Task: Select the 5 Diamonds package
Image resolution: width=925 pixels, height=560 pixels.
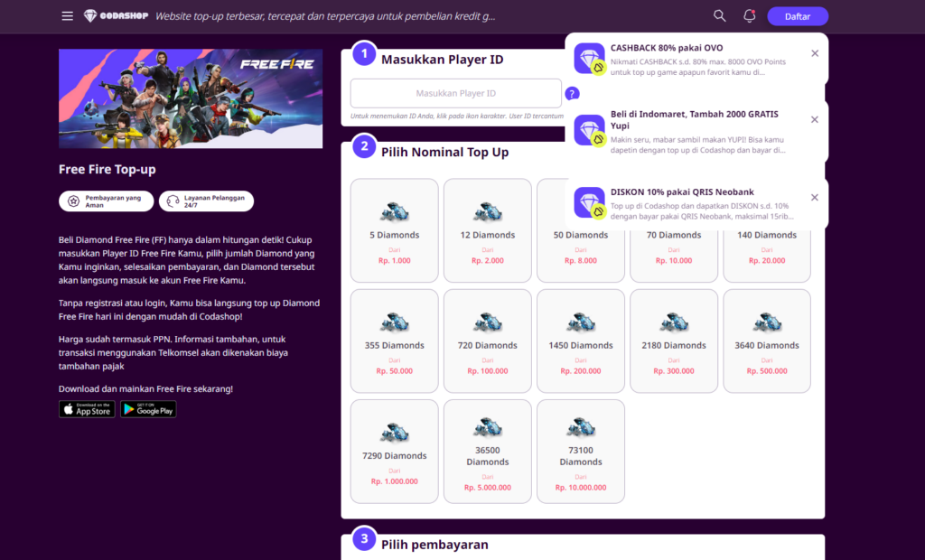Action: (395, 230)
